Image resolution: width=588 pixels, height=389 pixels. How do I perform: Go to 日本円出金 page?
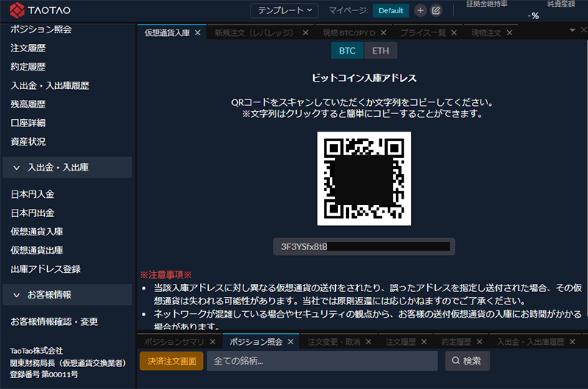[32, 213]
